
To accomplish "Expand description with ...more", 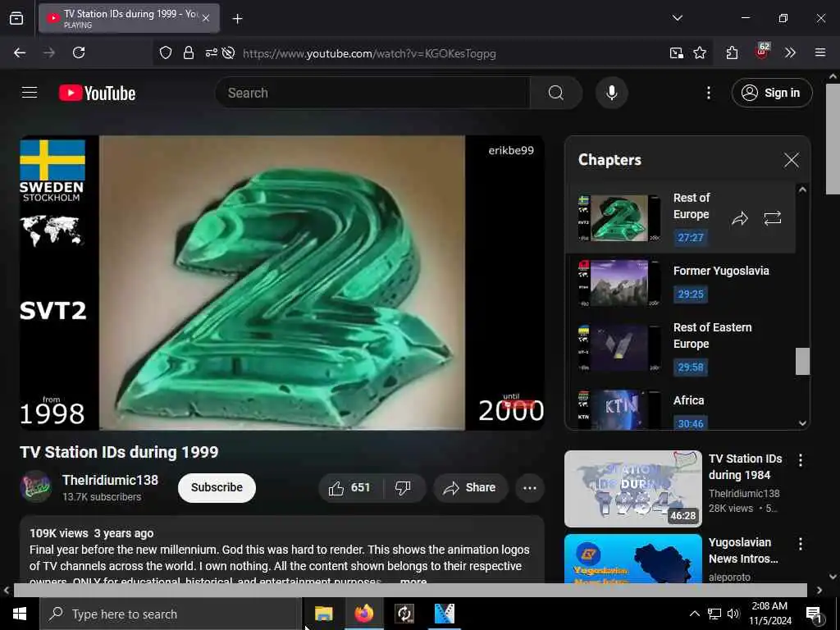I will [x=413, y=581].
